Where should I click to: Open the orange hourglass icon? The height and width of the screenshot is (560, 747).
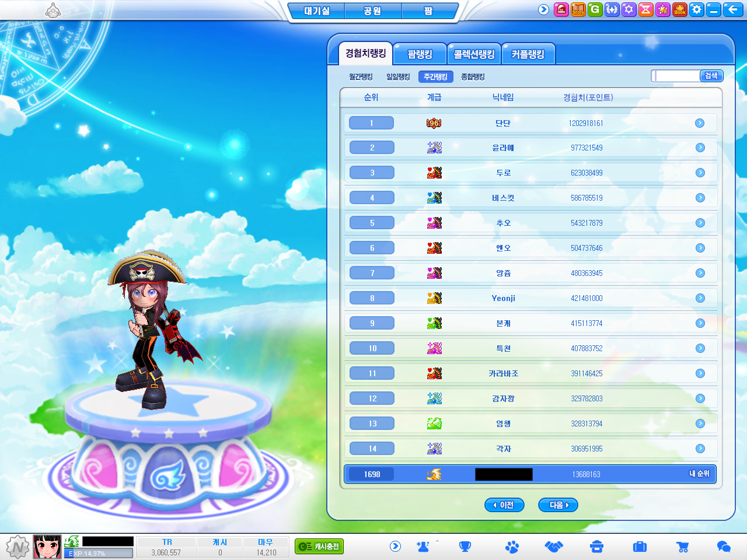(645, 9)
